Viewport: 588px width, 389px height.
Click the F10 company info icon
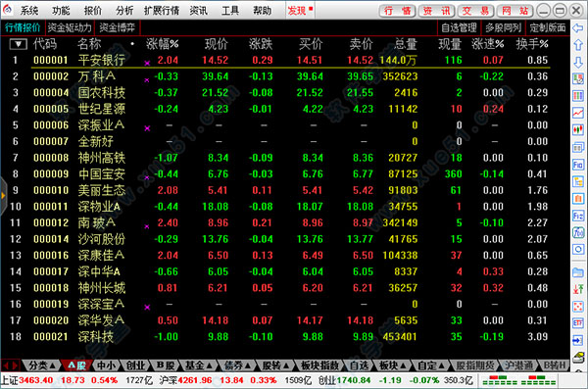pyautogui.click(x=578, y=165)
